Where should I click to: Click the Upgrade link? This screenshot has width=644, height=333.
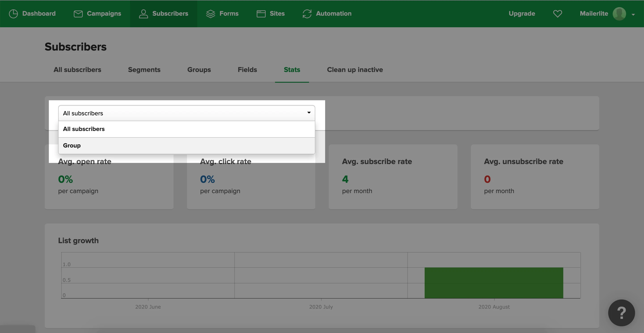click(522, 14)
